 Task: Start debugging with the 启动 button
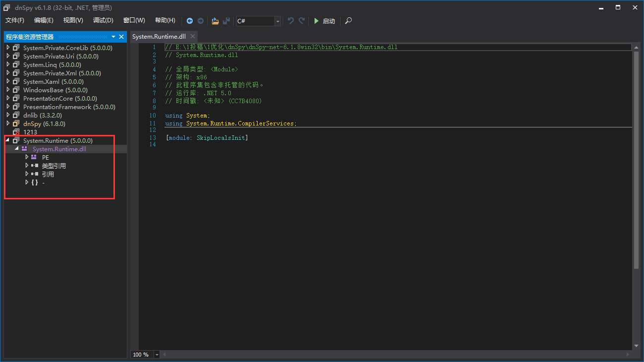[x=324, y=21]
